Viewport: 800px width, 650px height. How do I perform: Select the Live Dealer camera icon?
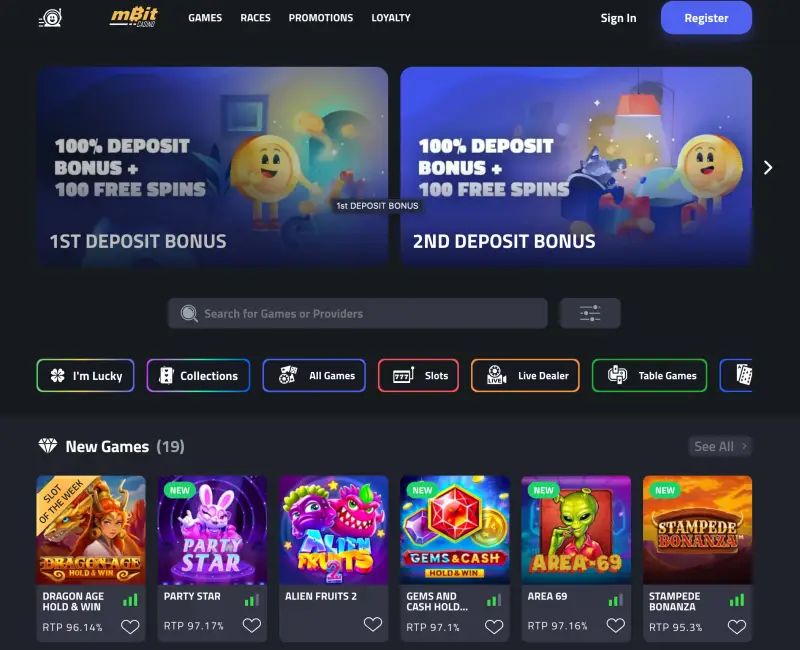(x=495, y=375)
